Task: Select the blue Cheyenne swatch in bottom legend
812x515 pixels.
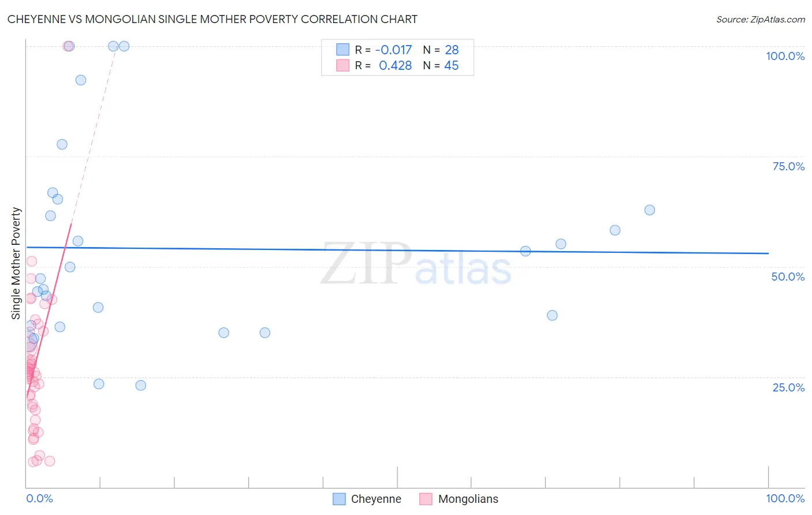Action: click(x=340, y=499)
